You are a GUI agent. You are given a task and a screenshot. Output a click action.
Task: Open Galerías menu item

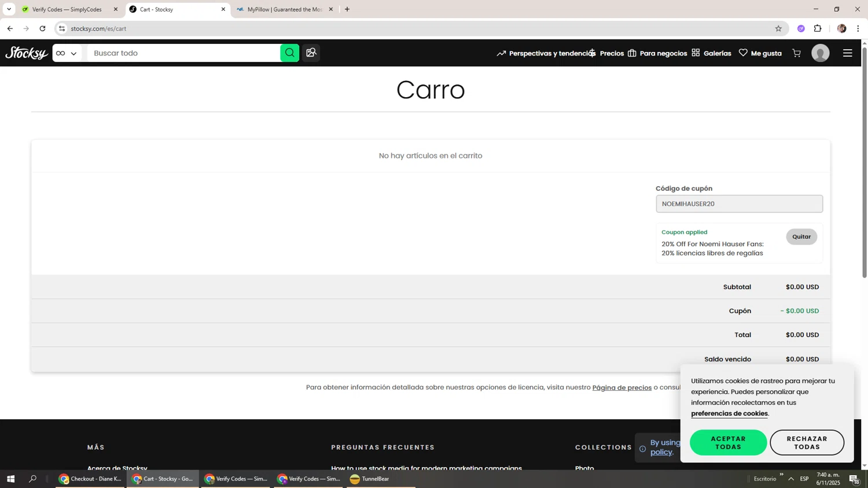[712, 53]
